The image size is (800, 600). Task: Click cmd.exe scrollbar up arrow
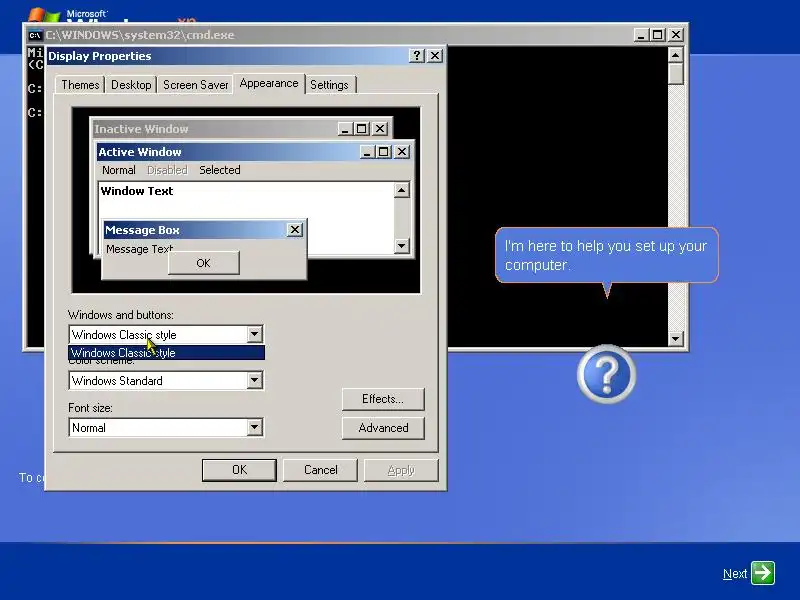click(x=676, y=55)
